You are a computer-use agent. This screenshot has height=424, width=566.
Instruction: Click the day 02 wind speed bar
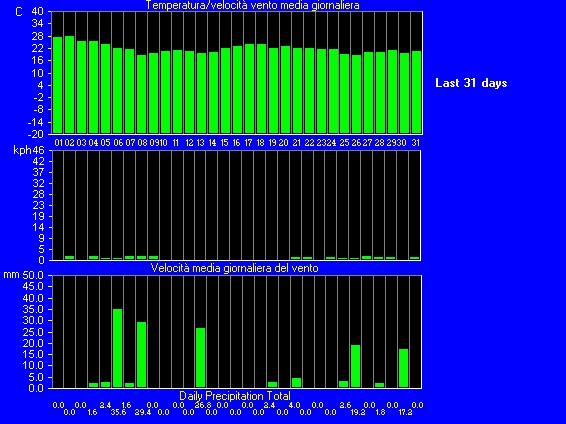click(x=69, y=258)
